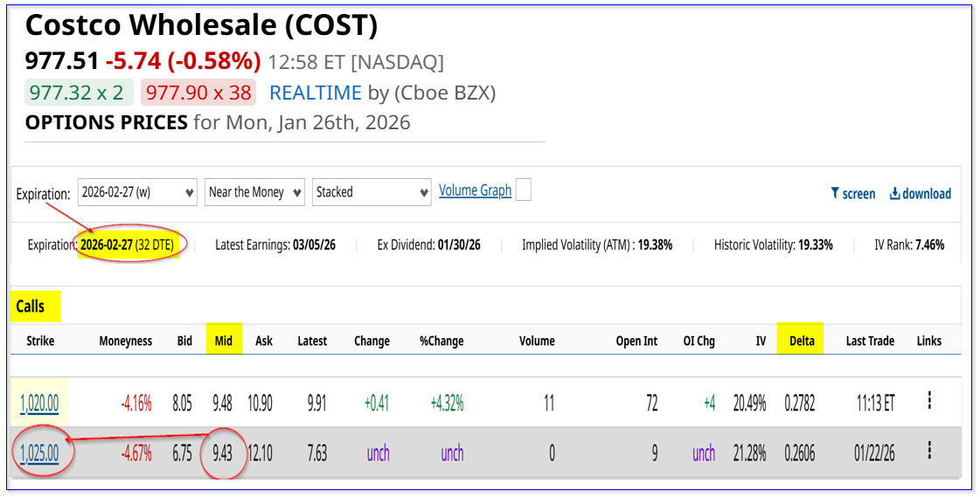Sort by Strike column header
The image size is (980, 497).
coord(40,341)
